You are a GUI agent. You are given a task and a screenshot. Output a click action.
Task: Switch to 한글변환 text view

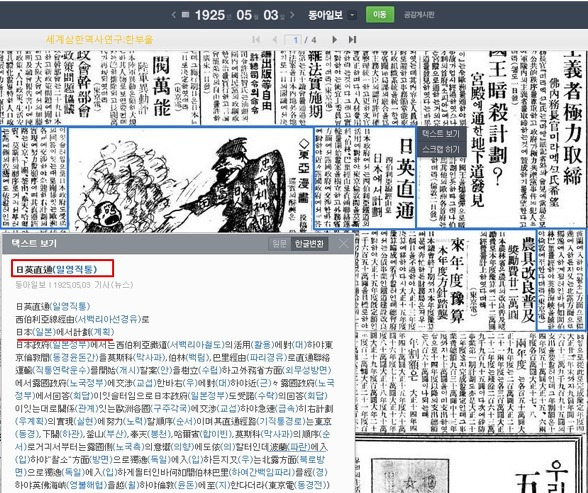click(309, 244)
